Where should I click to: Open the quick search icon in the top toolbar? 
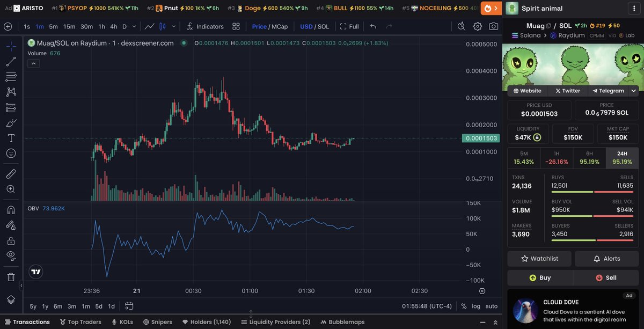coord(462,26)
